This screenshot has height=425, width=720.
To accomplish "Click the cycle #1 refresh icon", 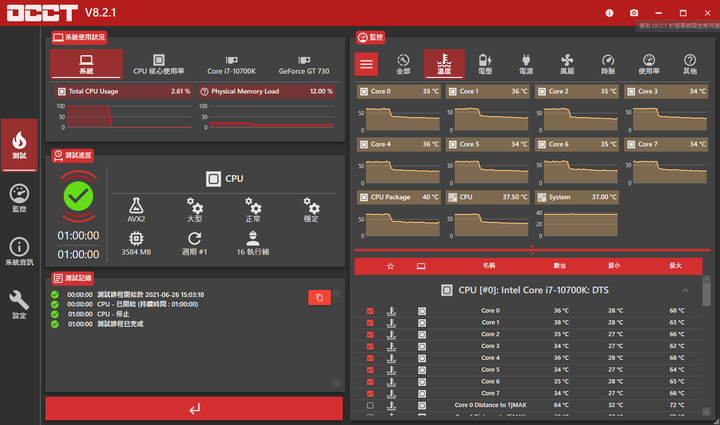I will [x=195, y=238].
